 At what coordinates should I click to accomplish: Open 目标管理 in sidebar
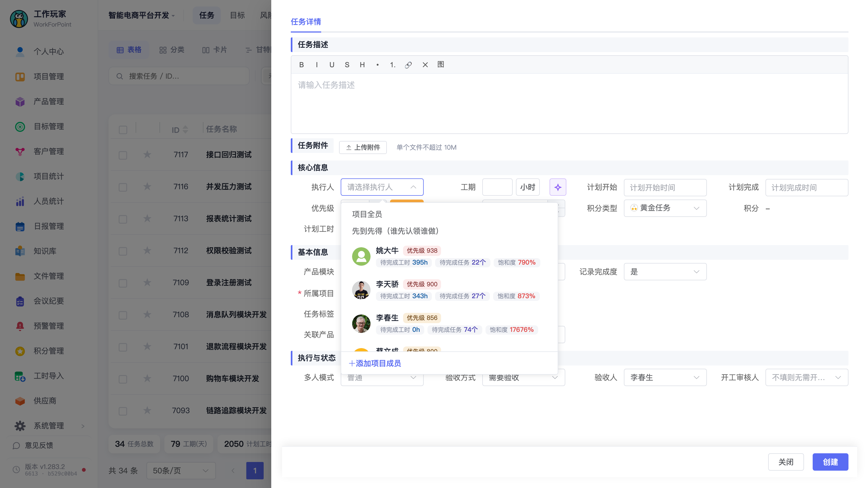coord(49,127)
